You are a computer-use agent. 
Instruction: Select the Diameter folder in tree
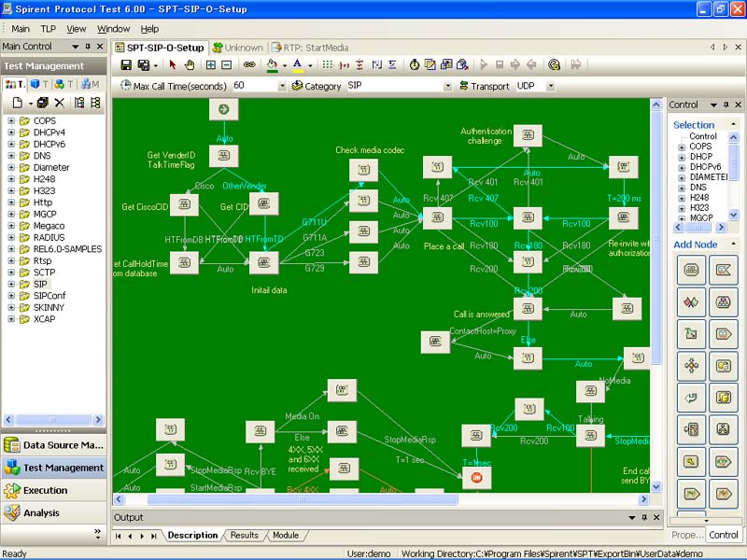coord(51,168)
